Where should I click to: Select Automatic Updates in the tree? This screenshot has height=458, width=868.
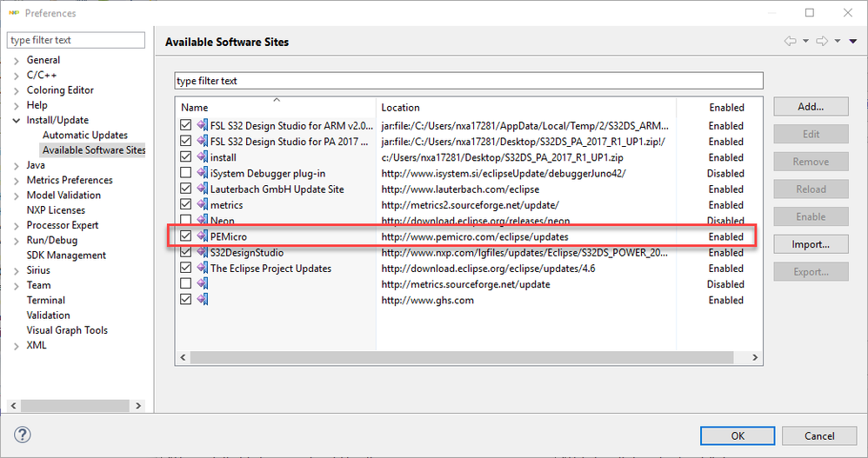click(84, 135)
